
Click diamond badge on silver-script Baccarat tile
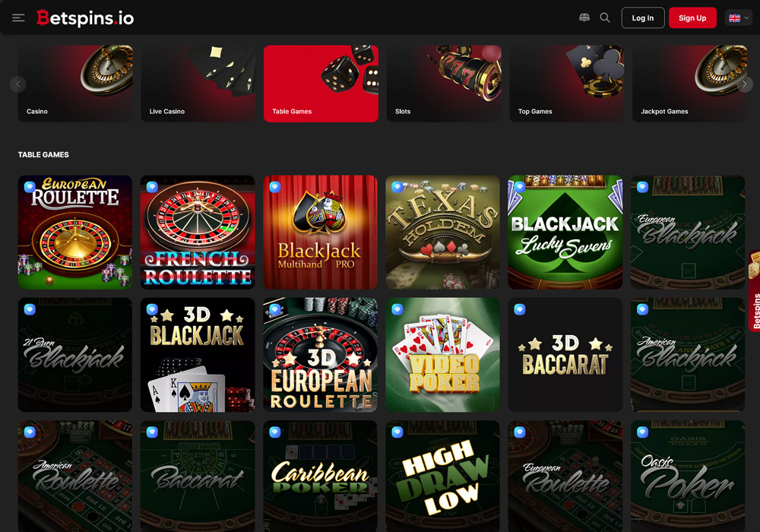[152, 432]
